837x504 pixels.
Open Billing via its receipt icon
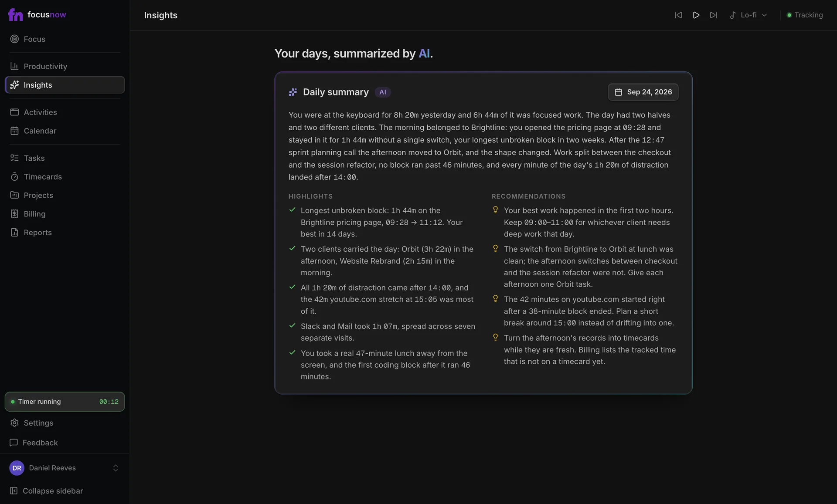tap(14, 214)
